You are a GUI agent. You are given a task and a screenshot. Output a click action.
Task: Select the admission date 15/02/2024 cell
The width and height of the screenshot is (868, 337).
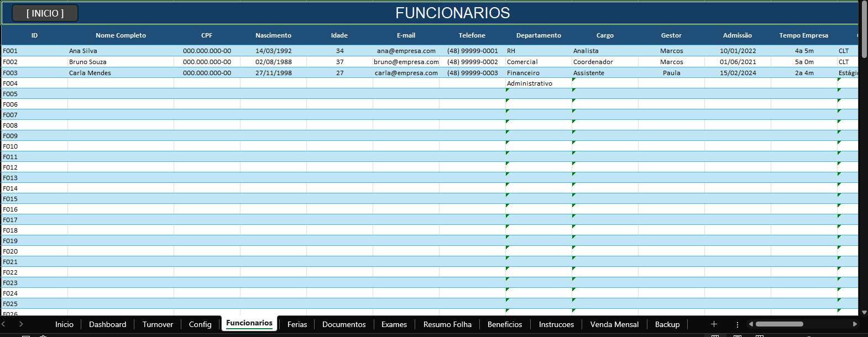tap(738, 73)
